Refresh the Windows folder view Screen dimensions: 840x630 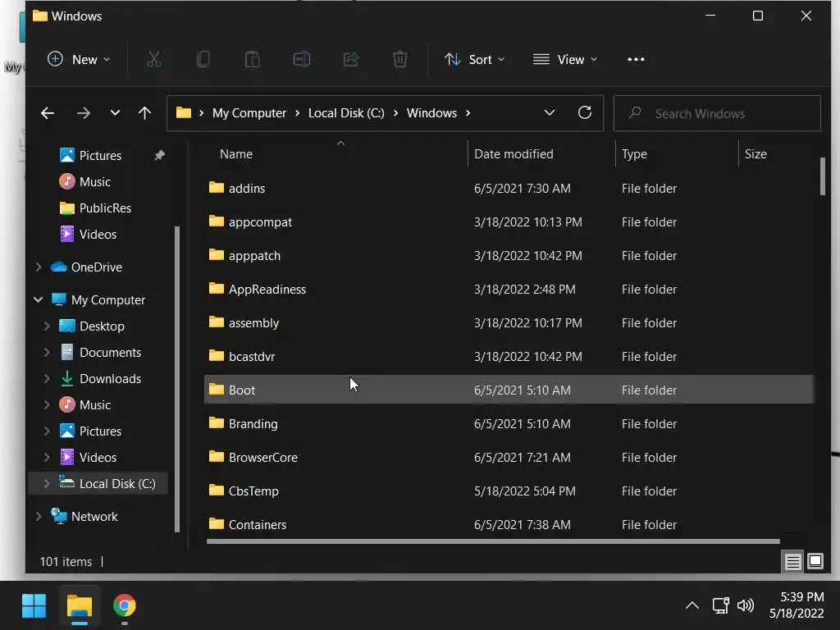(x=585, y=112)
